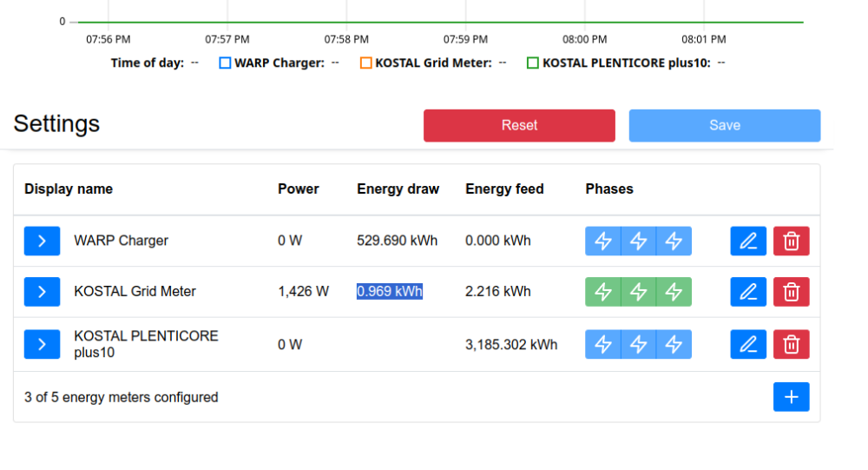Viewport: 868px width, 470px height.
Task: Edit the KOSTAL Grid Meter entry
Action: tap(748, 292)
